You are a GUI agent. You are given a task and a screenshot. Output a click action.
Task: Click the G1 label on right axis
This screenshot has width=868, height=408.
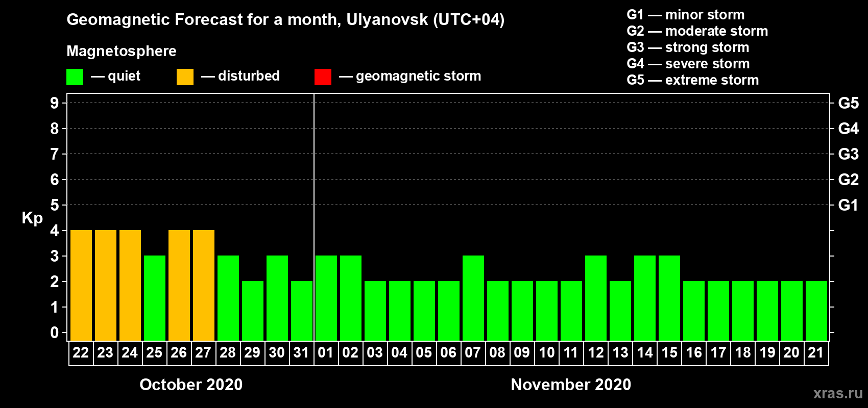pyautogui.click(x=849, y=205)
